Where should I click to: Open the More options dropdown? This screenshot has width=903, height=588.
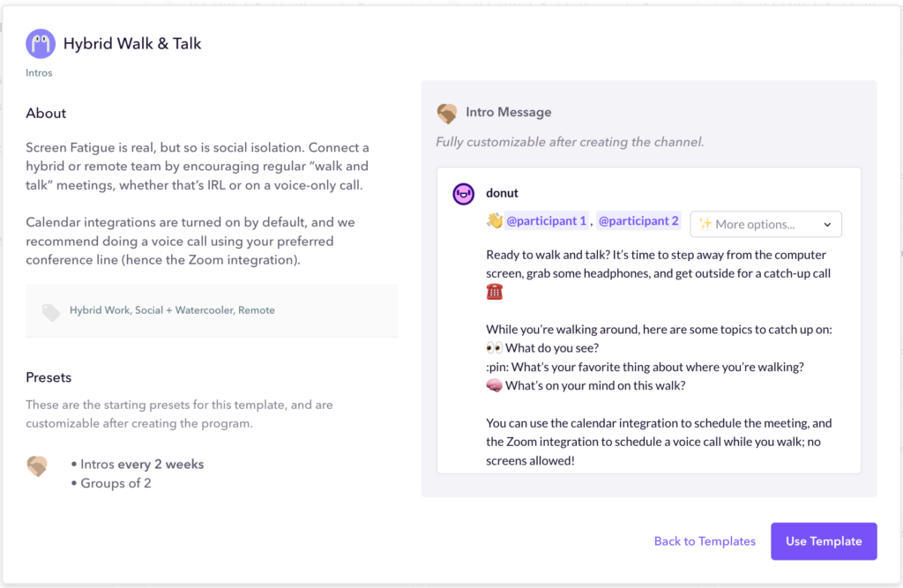(765, 224)
